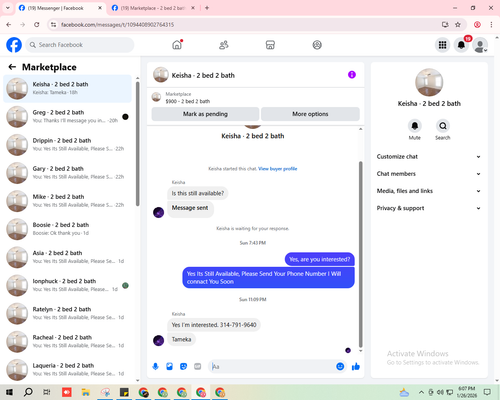500x400 pixels.
Task: Go to the Home feed icon
Action: [177, 45]
